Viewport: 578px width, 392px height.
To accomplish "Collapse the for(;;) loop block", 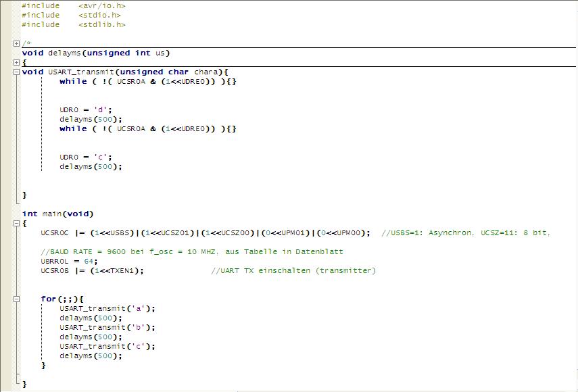I will [16, 299].
